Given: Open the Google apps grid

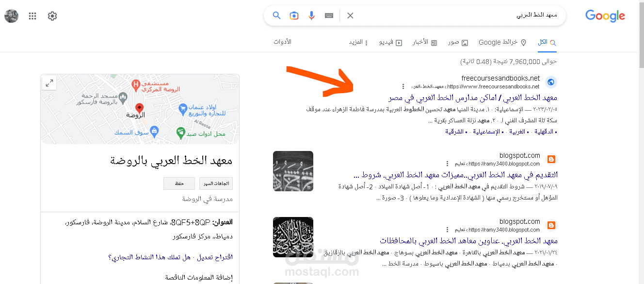Looking at the screenshot, I should tap(32, 16).
